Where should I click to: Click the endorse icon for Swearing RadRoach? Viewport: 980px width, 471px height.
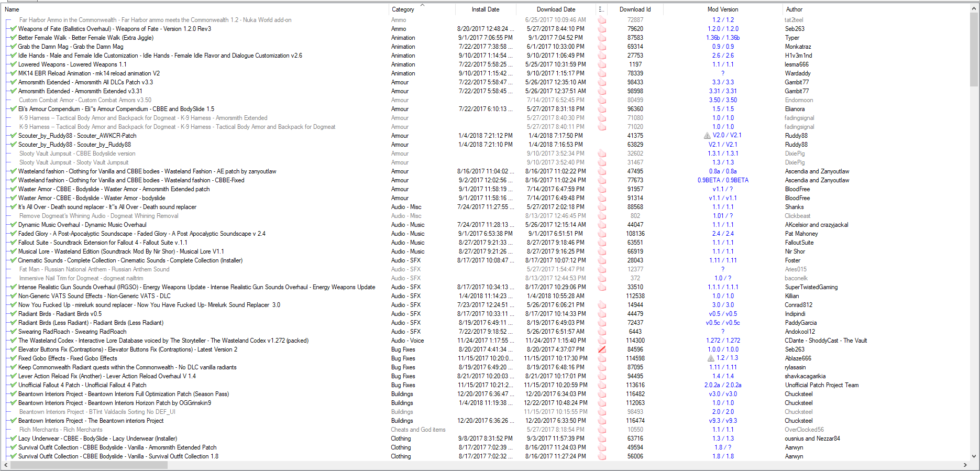(602, 332)
